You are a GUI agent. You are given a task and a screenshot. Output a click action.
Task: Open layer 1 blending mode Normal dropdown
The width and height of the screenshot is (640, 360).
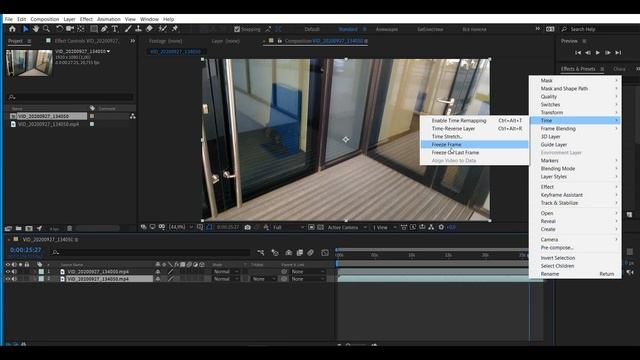[226, 271]
